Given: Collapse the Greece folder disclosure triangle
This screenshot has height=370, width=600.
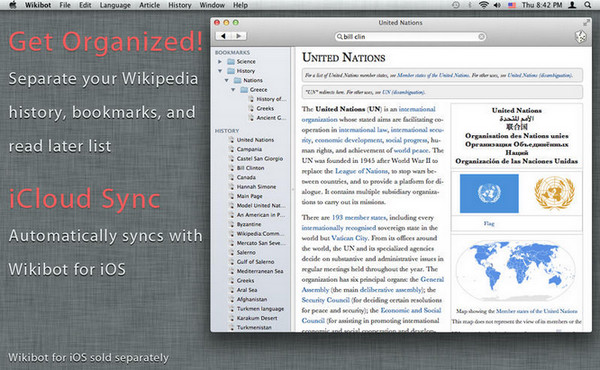Looking at the screenshot, I should [x=233, y=90].
